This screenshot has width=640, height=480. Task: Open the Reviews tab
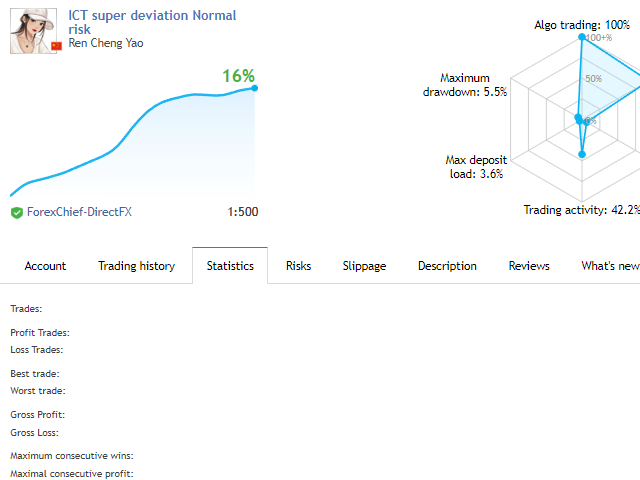pyautogui.click(x=529, y=266)
